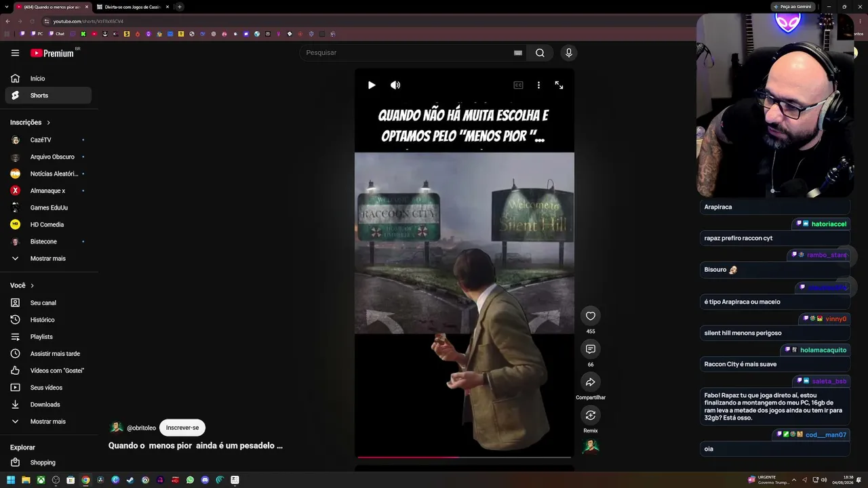Share the Short via Compartilhar
868x488 pixels.
(x=591, y=382)
